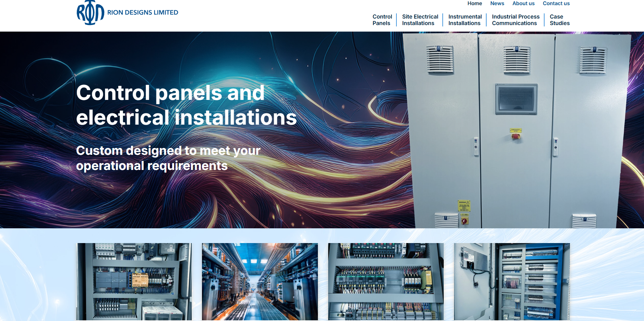Click the yellow warning label on cabinet
This screenshot has height=321, width=644.
pos(464,206)
